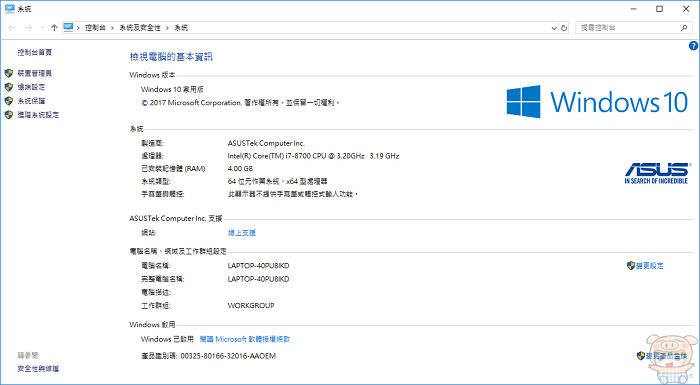Close the 系統 window

point(686,8)
